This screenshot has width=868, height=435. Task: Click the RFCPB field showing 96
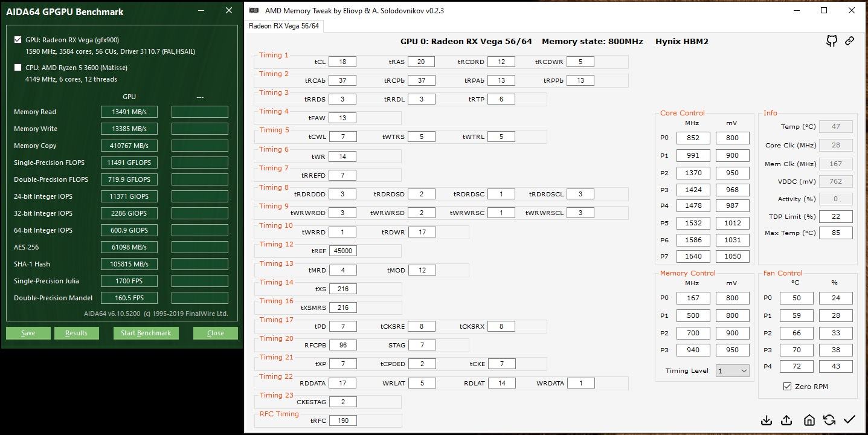pos(342,345)
